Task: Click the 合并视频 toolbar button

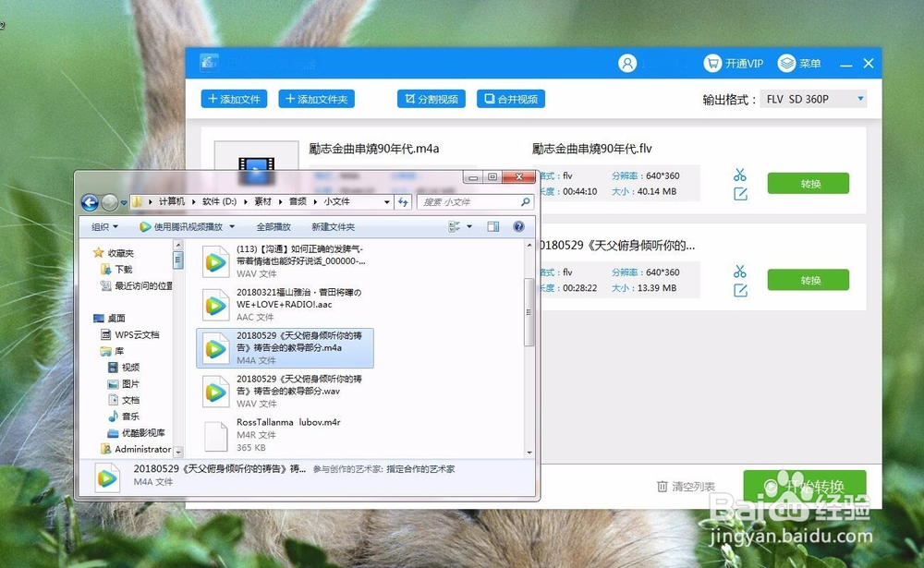Action: pos(510,99)
